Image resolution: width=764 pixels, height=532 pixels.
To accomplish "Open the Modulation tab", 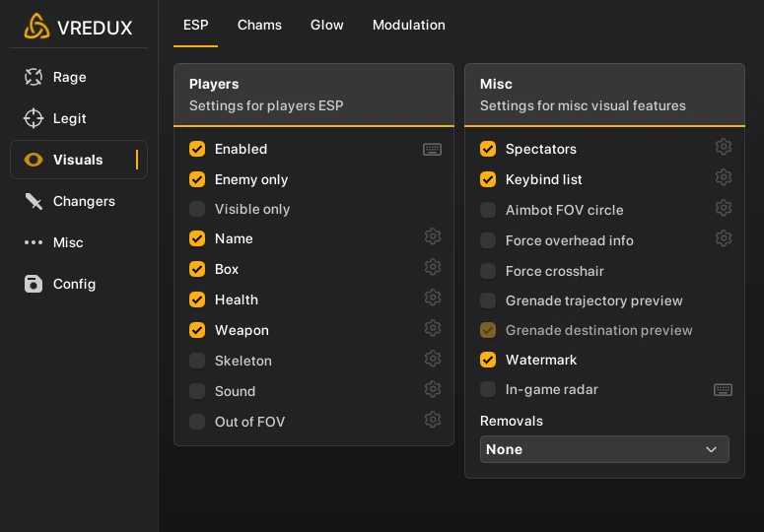I will 408,25.
